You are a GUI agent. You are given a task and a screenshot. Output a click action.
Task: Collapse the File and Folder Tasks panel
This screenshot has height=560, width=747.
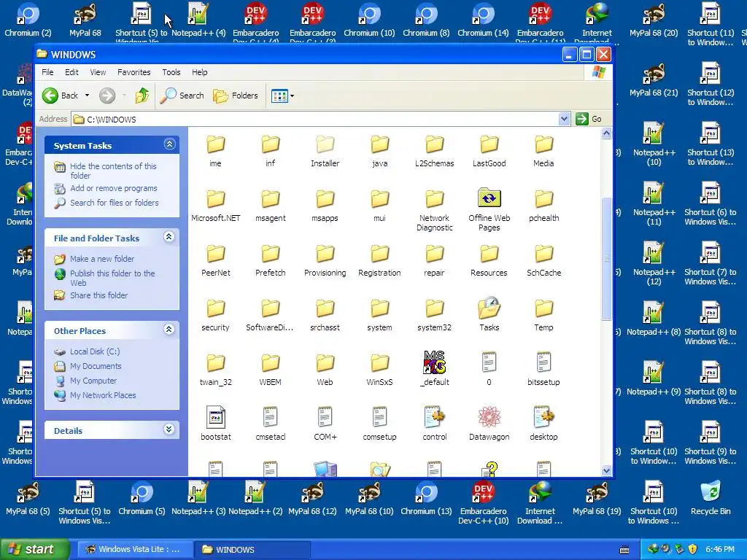click(x=169, y=237)
